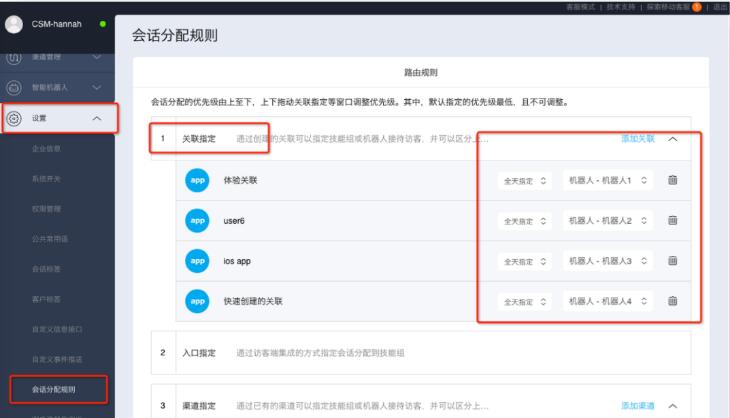Click the 智能机器人 robot icon in sidebar
This screenshot has width=730, height=418.
(15, 87)
